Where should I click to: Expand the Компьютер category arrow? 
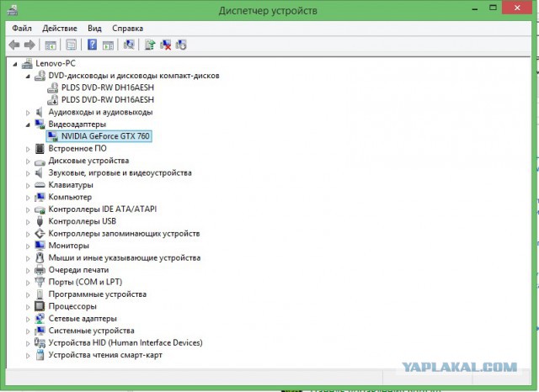coord(28,198)
